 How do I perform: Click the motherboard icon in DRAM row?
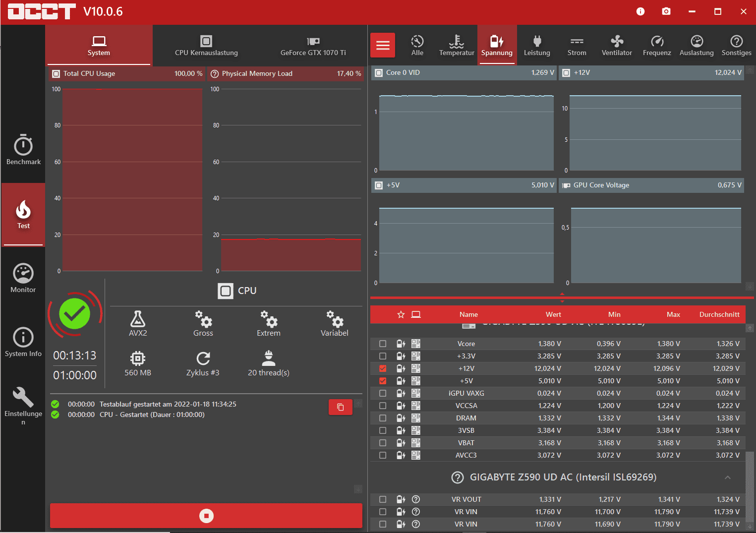[x=416, y=418]
